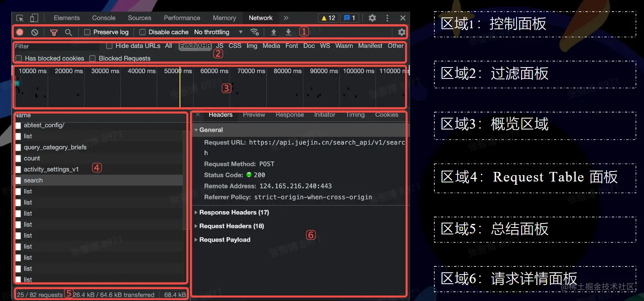
Task: Check Has blocked cookies
Action: click(19, 58)
